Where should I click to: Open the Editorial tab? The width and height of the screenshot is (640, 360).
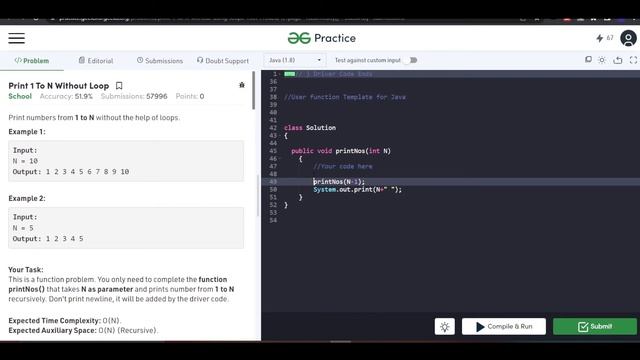pyautogui.click(x=96, y=60)
